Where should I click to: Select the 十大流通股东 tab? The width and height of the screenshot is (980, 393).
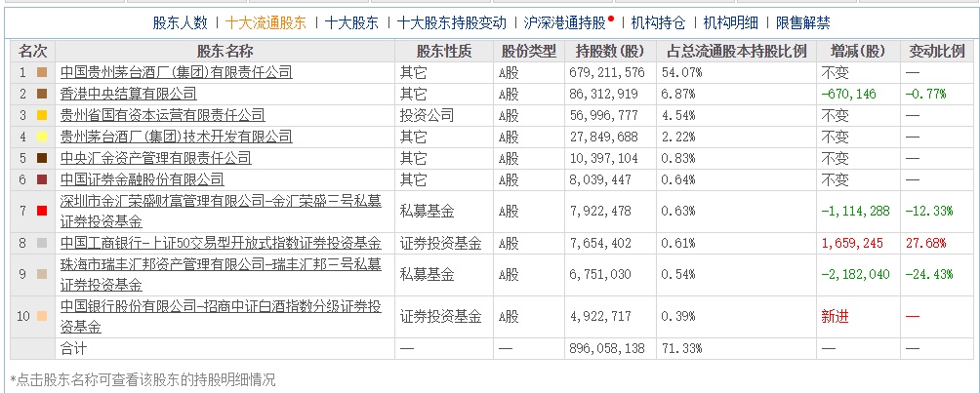click(266, 23)
